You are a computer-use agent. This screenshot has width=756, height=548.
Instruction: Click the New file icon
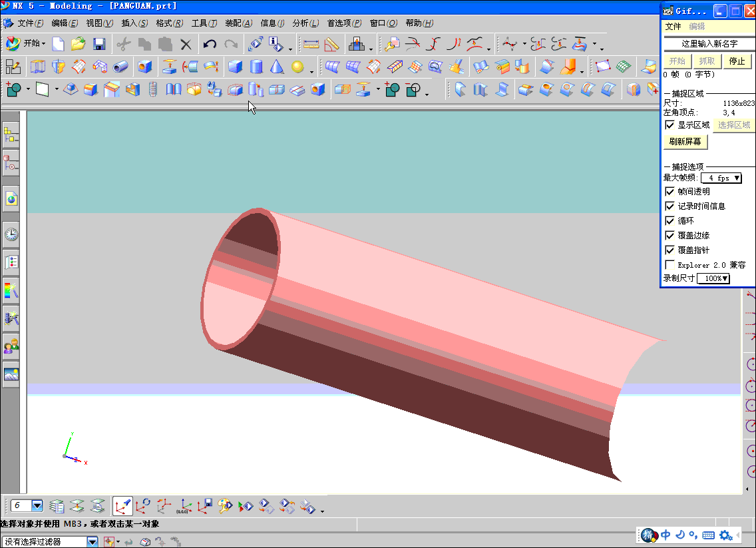point(58,44)
